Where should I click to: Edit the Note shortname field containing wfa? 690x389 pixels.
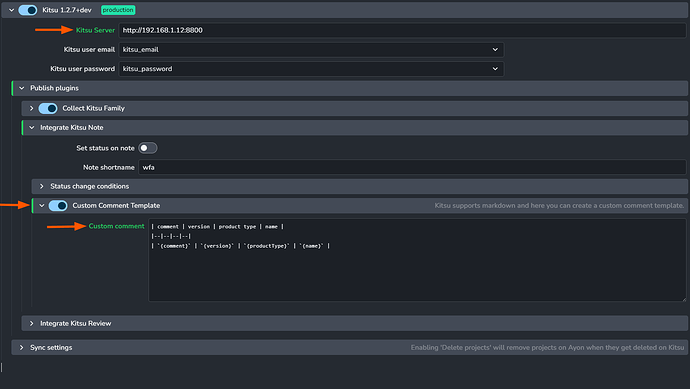click(x=412, y=167)
